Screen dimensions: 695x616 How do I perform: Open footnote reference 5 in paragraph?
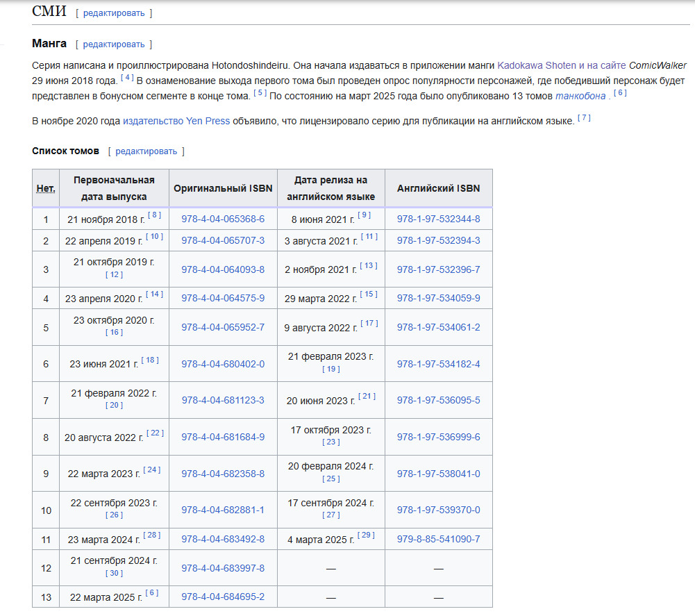tap(260, 92)
